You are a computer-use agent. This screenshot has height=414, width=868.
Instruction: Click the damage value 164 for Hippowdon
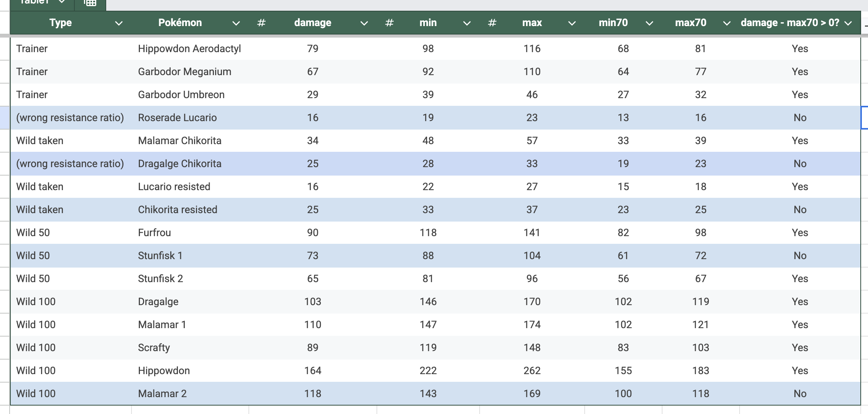tap(312, 371)
